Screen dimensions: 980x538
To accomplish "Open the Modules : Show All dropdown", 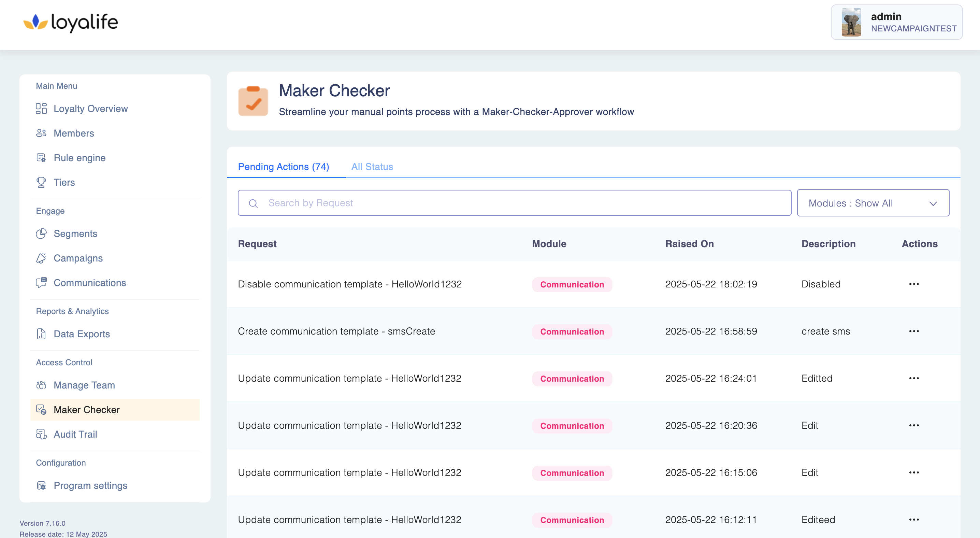I will (873, 203).
